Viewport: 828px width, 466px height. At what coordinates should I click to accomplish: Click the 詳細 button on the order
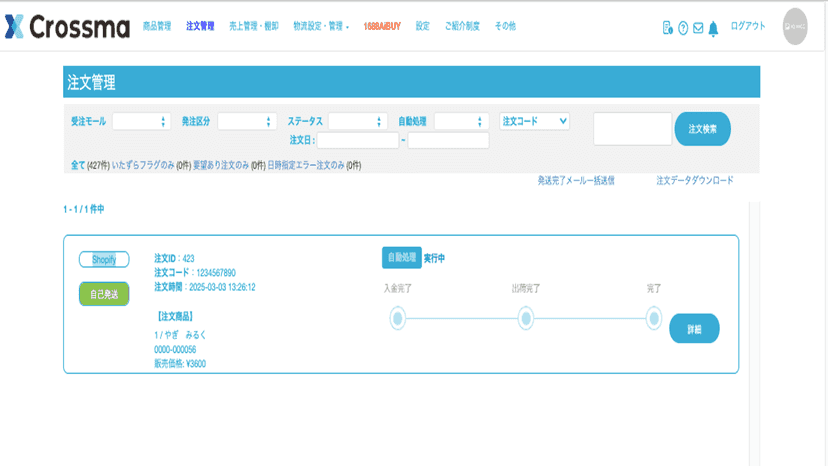pyautogui.click(x=694, y=329)
